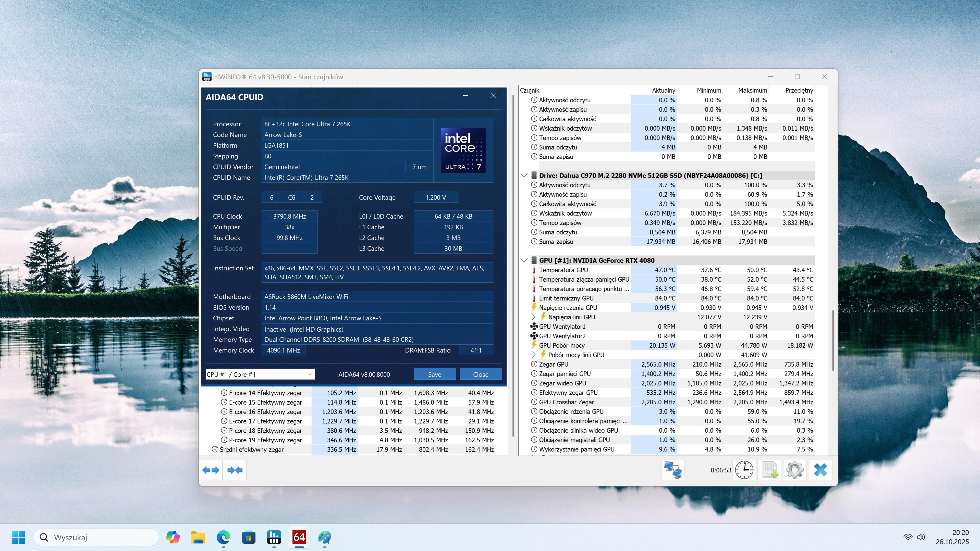The width and height of the screenshot is (980, 551).
Task: Click the expand columns arrows icon
Action: pyautogui.click(x=211, y=470)
